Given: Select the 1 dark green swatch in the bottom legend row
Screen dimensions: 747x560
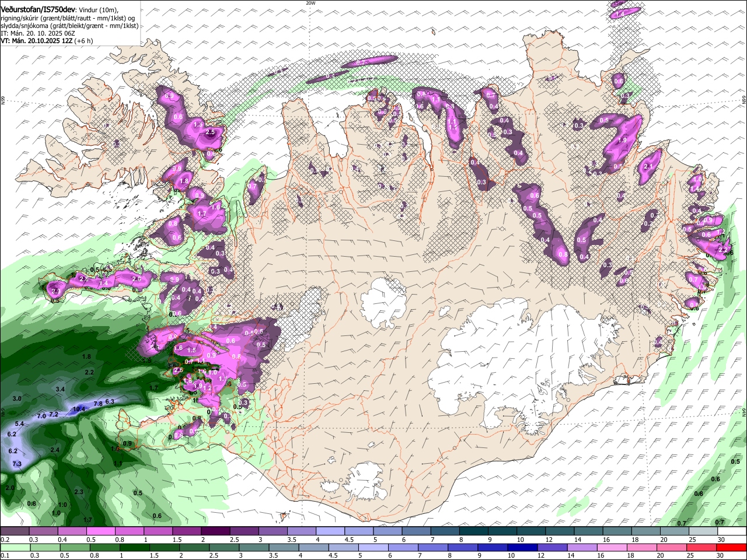Looking at the screenshot, I should coord(134,548).
